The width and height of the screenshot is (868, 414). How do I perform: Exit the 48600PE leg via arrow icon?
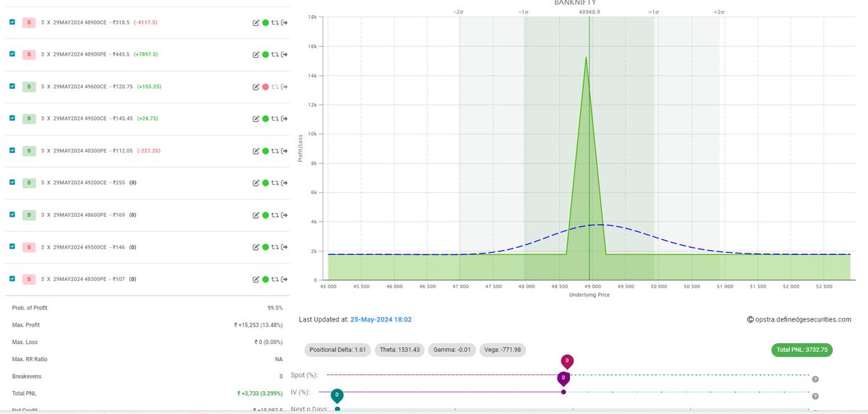tap(284, 215)
